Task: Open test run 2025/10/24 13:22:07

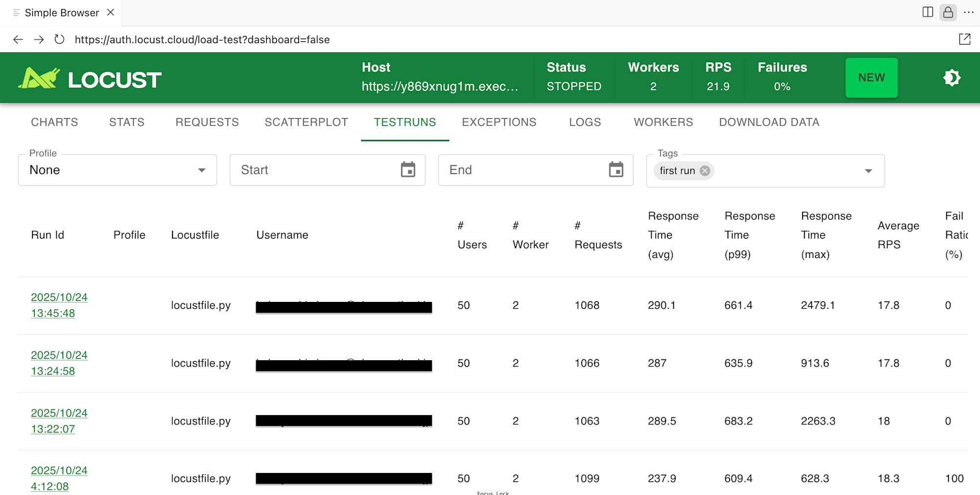Action: point(59,421)
